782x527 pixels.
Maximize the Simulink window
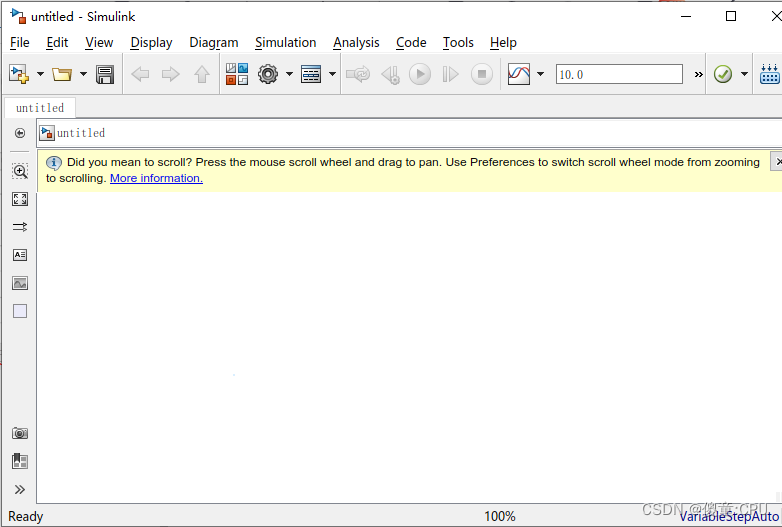tap(731, 16)
